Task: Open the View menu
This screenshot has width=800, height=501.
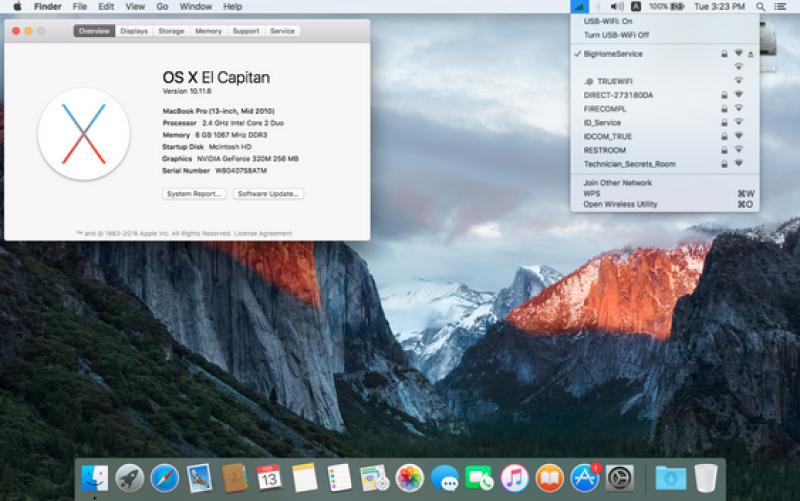Action: pos(135,7)
